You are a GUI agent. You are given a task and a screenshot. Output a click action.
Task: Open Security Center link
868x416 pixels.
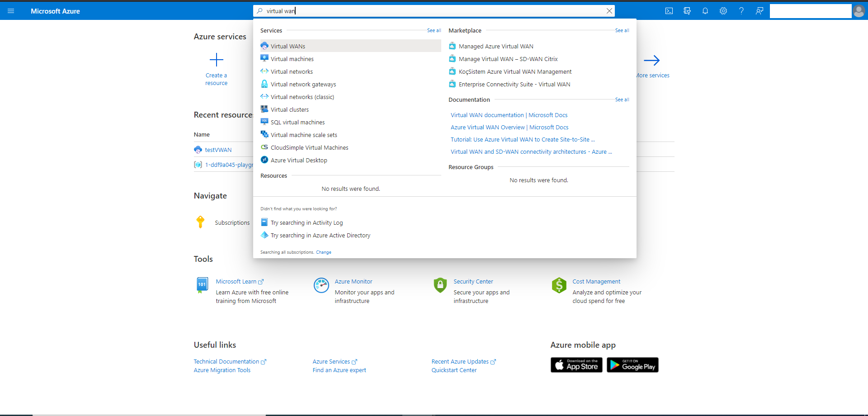(473, 282)
